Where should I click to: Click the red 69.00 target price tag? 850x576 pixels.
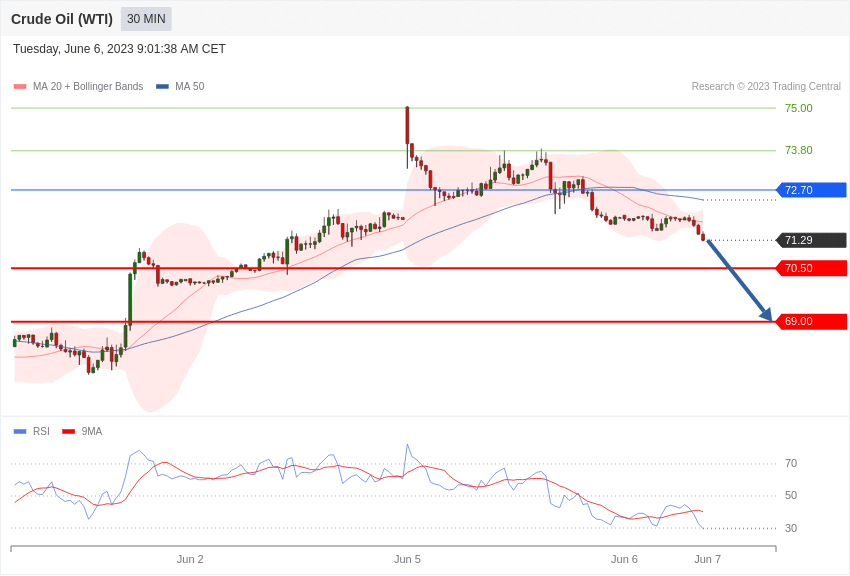(812, 321)
